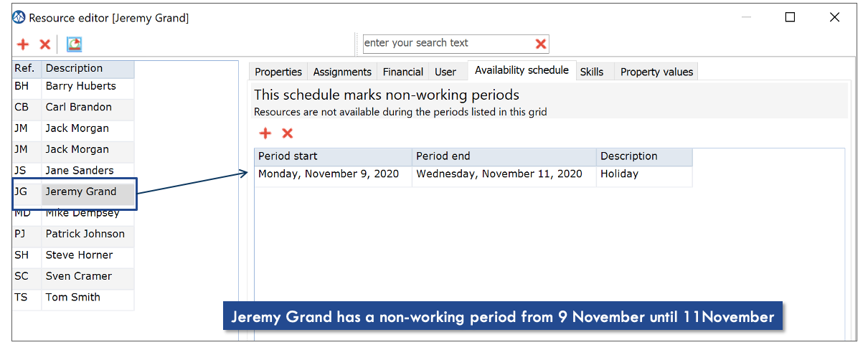Viewport: 868px width, 350px height.
Task: Delete selected resource with the red X
Action: [x=45, y=44]
